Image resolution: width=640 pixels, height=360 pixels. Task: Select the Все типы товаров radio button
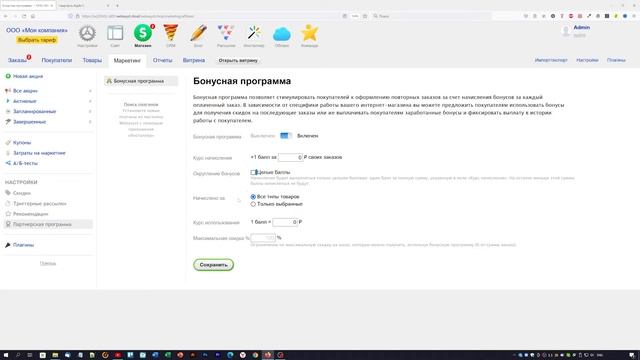[x=253, y=197]
